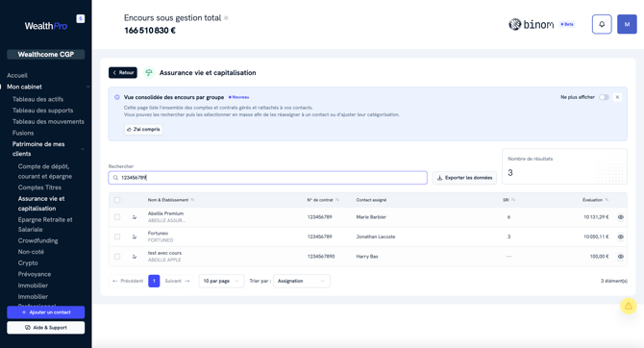
Task: Click the collapse sidebar icon near WealthPro logo
Action: [81, 18]
